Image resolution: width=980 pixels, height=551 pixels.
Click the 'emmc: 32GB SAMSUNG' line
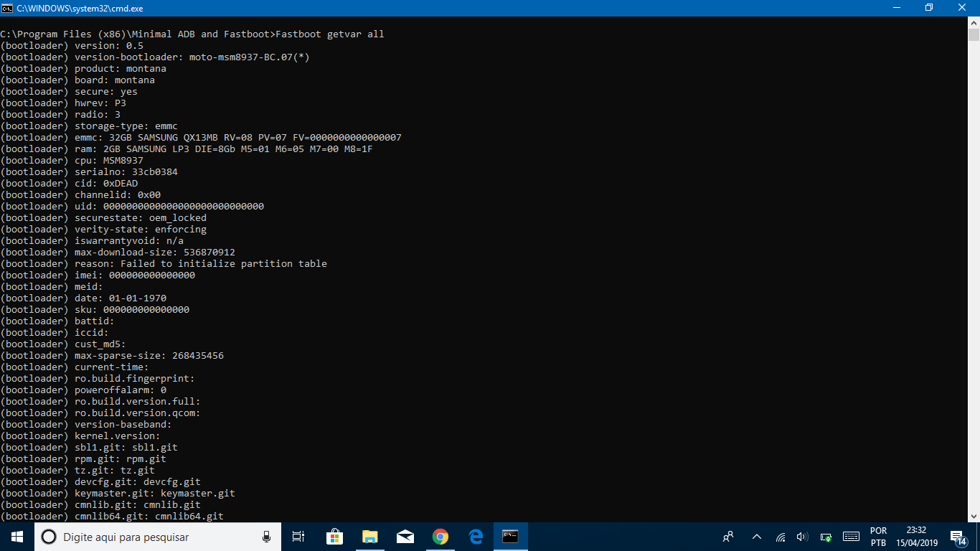(201, 138)
